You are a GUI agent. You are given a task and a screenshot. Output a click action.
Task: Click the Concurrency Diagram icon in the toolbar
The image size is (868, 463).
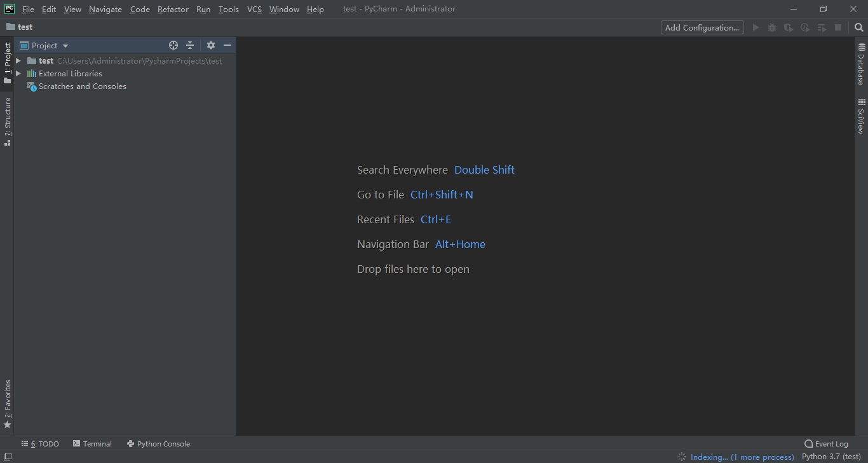[822, 27]
